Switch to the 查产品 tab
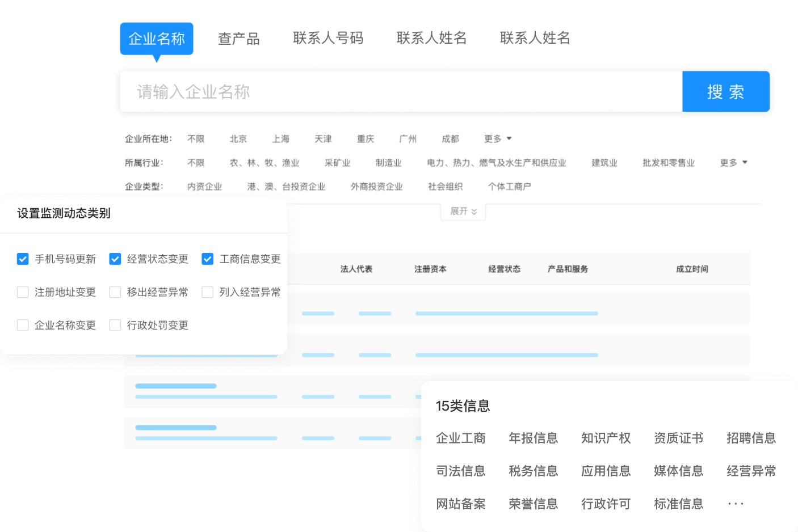Viewport: 798px width, 532px height. [239, 38]
